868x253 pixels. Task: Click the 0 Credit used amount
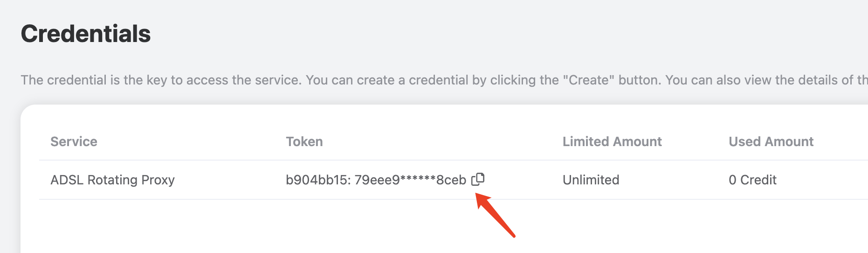pyautogui.click(x=752, y=180)
